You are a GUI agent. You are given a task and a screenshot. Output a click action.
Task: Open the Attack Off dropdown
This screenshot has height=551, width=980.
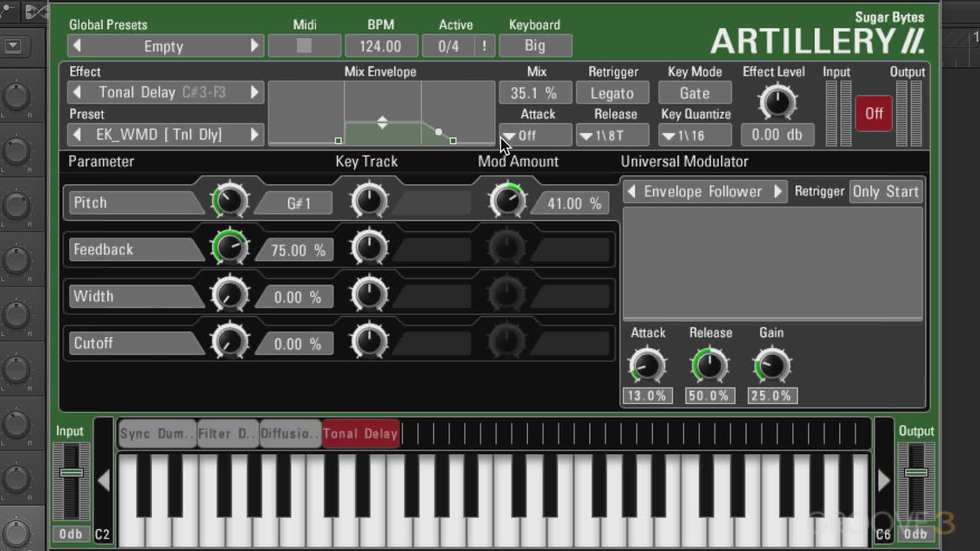[536, 135]
